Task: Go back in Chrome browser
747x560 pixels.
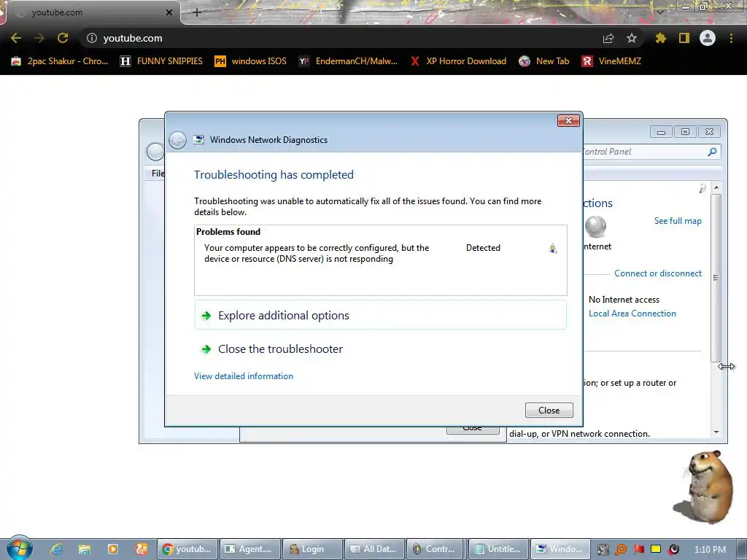Action: [16, 38]
